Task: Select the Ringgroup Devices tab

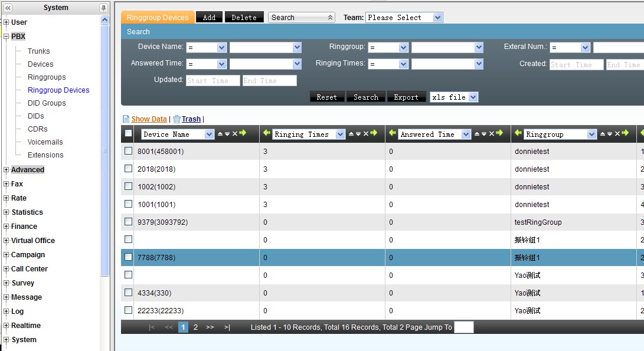Action: (x=158, y=18)
